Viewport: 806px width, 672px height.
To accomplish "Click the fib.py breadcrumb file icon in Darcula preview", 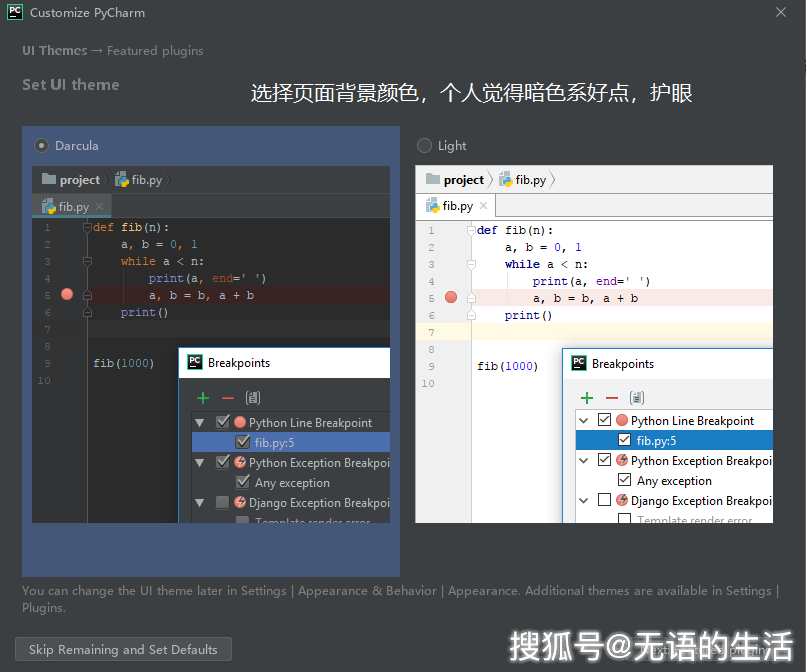I will 122,179.
